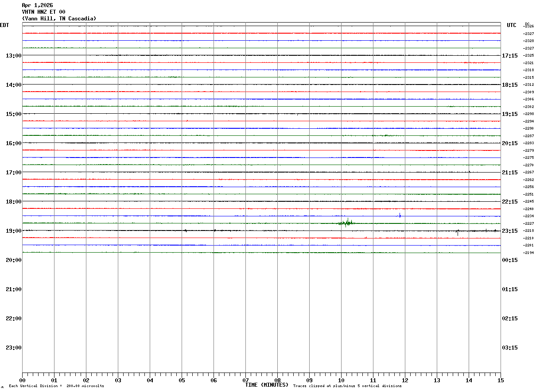Click the 'VHTN HNZ ET 00' station code

tap(43, 12)
